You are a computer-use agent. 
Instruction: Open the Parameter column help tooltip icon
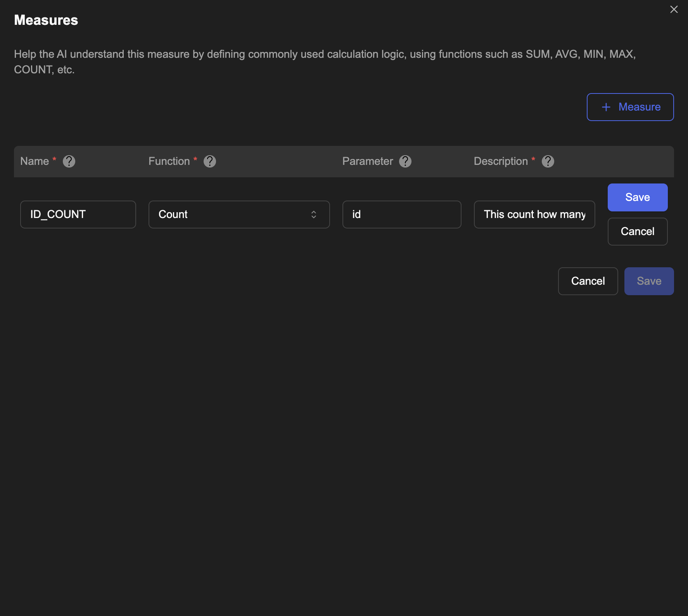click(405, 161)
